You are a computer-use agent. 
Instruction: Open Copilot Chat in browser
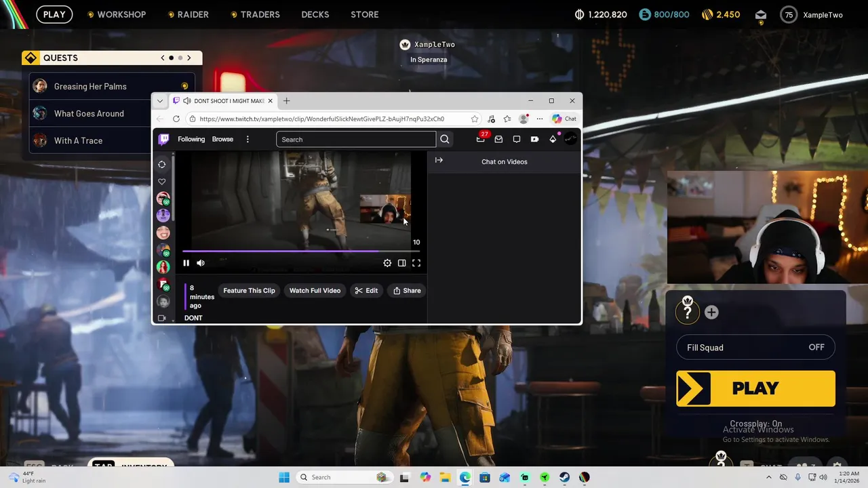(x=564, y=119)
